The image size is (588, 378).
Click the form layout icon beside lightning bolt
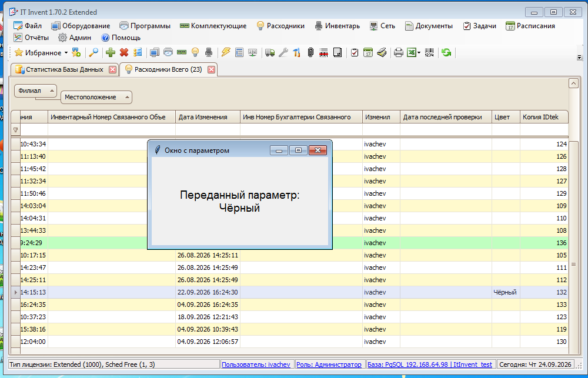pos(239,52)
